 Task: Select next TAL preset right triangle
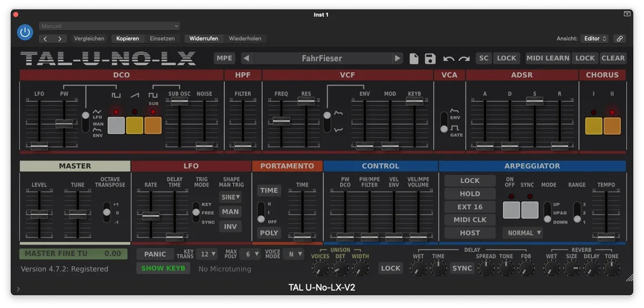click(x=397, y=59)
